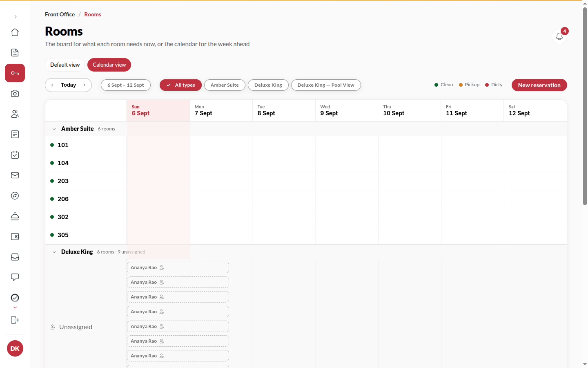Collapse the Amber Suite room group

click(54, 129)
